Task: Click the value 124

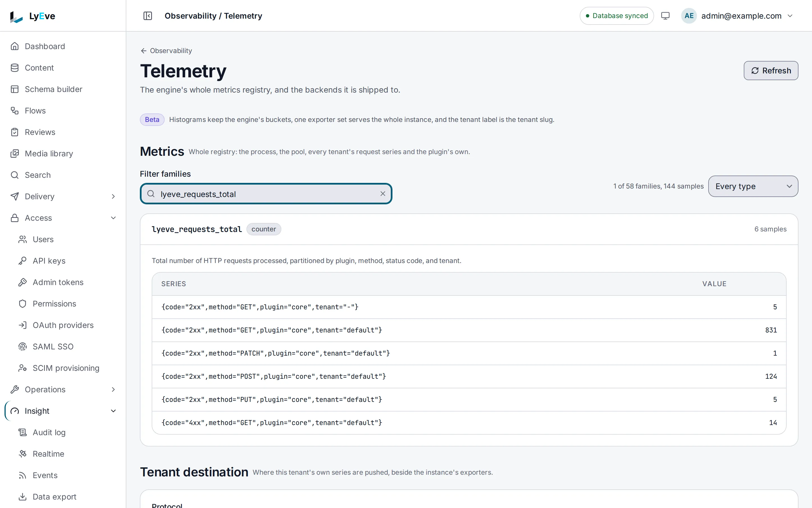Action: (x=771, y=376)
